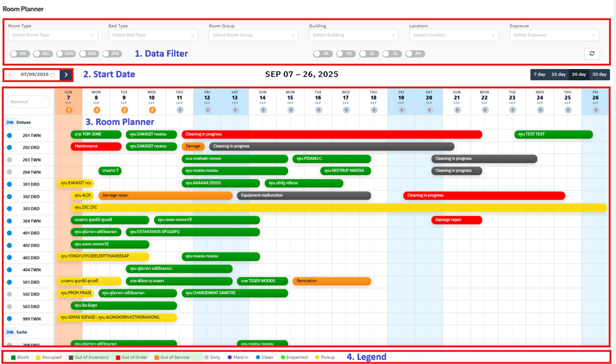Screen dimensions: 616x364
Task: Click status dot for room 201 TWN
Action: click(x=9, y=135)
